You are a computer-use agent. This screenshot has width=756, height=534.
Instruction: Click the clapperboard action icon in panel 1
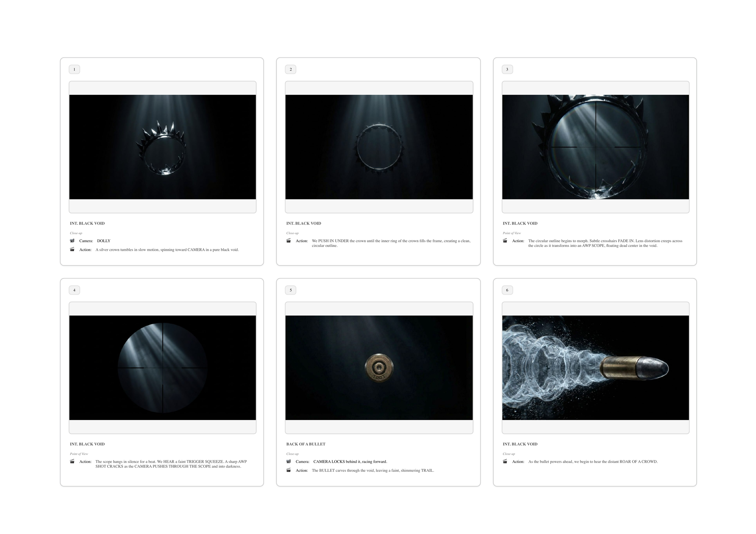[x=72, y=249]
